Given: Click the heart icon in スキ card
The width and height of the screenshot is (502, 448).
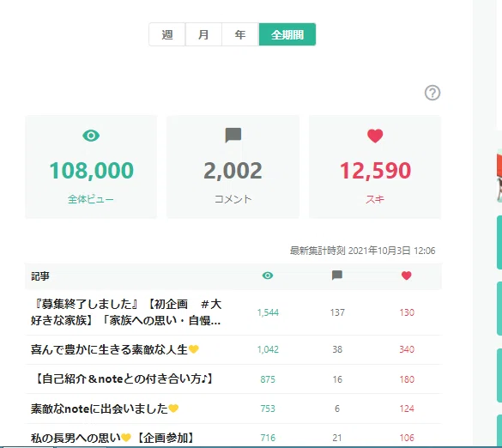Looking at the screenshot, I should point(375,136).
